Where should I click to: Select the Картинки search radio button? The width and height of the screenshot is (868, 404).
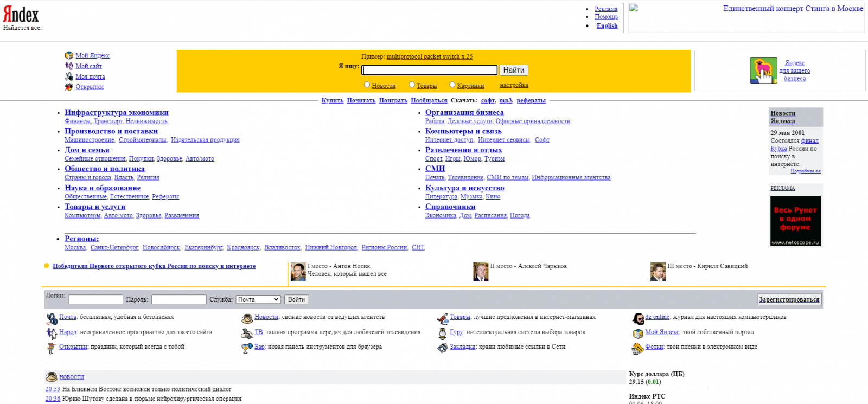(x=452, y=85)
